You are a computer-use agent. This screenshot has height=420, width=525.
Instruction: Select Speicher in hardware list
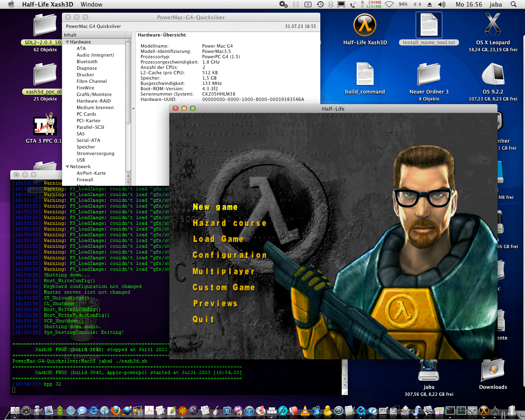coord(86,147)
